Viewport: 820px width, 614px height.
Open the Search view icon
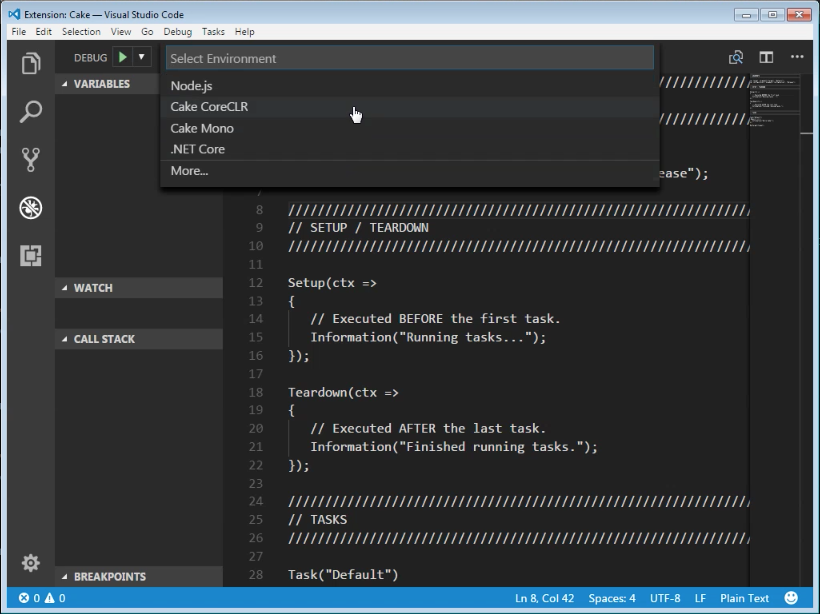31,111
